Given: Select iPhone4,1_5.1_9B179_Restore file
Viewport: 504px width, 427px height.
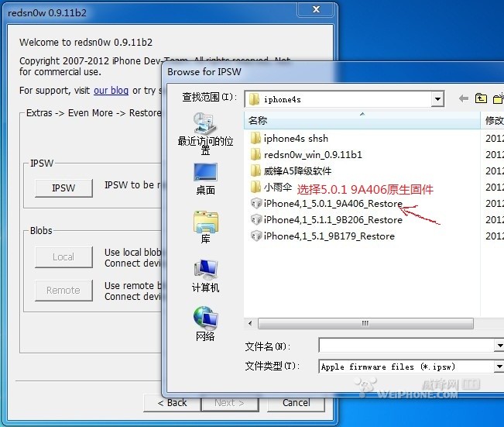Looking at the screenshot, I should (x=322, y=236).
